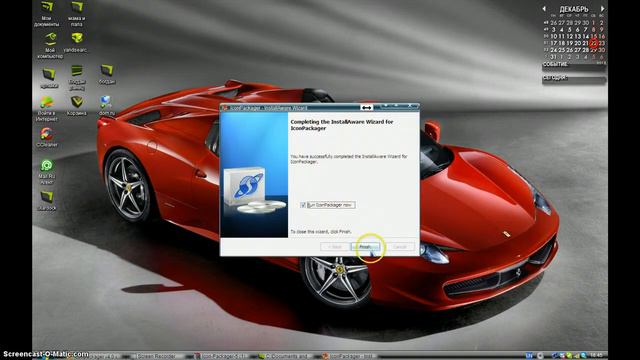The image size is (640, 360).
Task: Launch CCleaner from the desktop
Action: tap(47, 138)
